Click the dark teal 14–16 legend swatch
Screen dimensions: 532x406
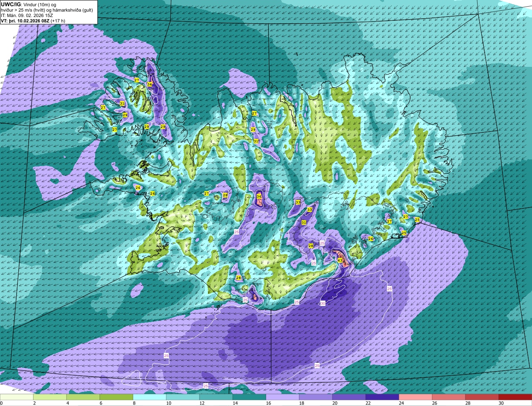coord(249,397)
